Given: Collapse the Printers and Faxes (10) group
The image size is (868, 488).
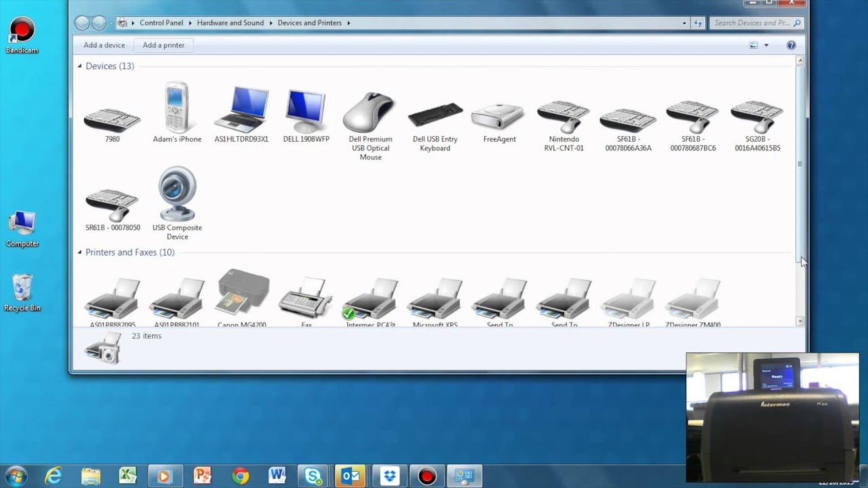Looking at the screenshot, I should 79,252.
